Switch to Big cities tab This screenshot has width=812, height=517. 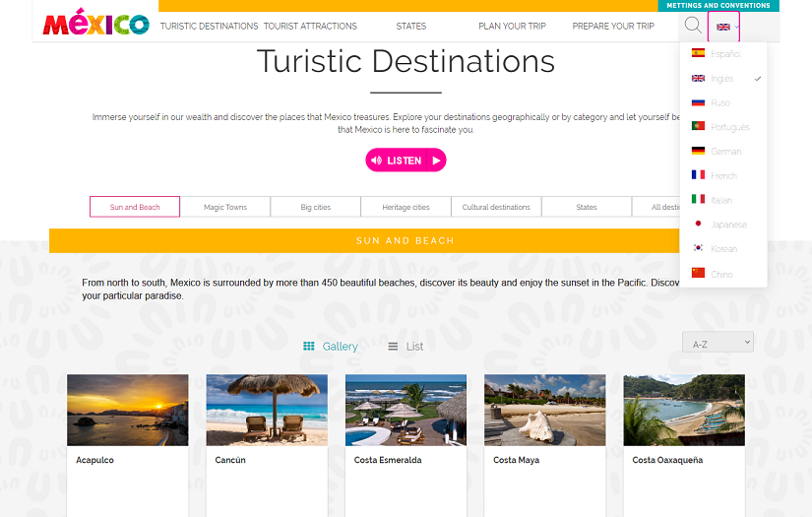[315, 207]
